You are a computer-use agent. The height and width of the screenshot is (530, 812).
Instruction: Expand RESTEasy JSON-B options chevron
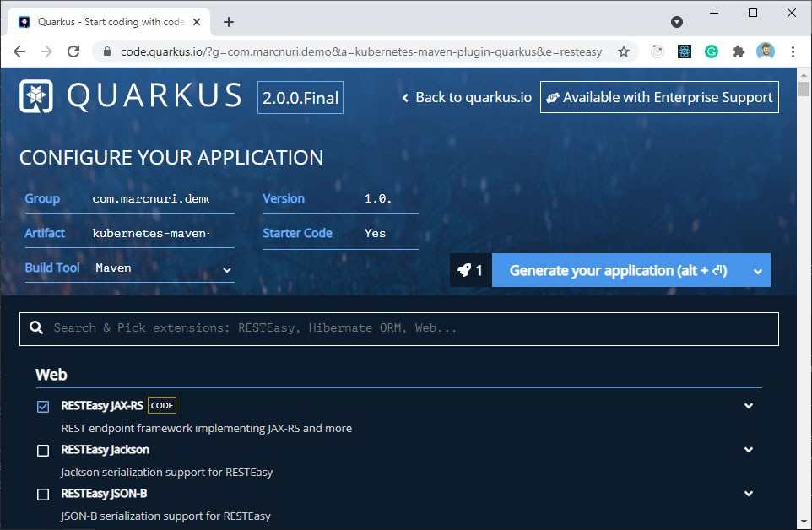coord(749,494)
